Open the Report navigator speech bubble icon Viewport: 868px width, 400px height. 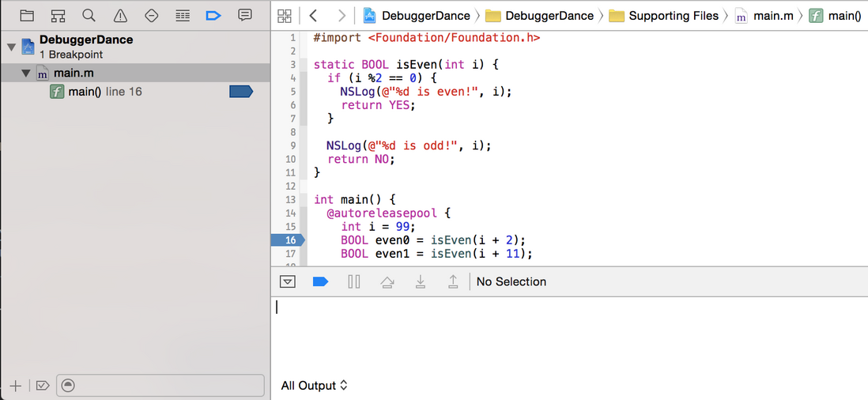[x=245, y=16]
